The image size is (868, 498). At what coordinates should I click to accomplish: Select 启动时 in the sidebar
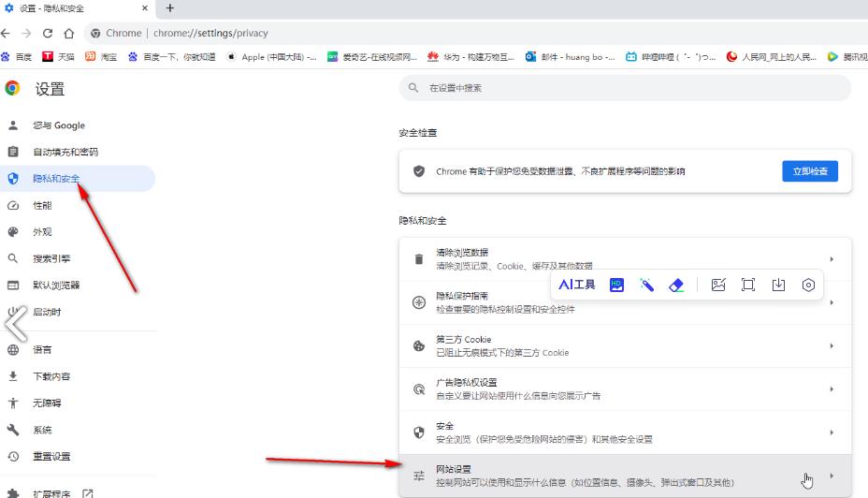point(78,312)
